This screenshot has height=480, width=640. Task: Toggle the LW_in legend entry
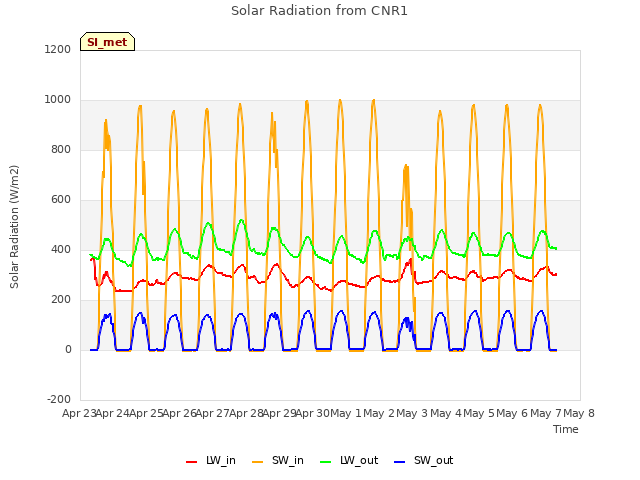click(211, 460)
